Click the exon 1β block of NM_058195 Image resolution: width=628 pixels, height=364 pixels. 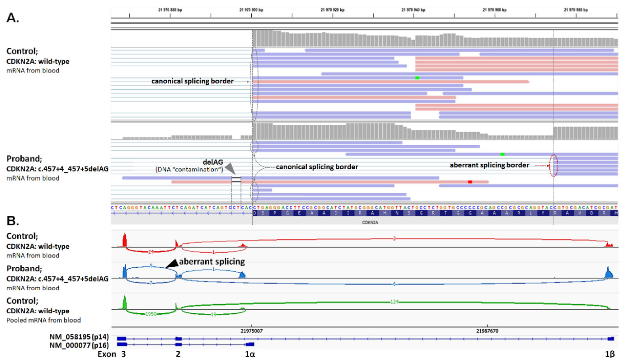(611, 339)
